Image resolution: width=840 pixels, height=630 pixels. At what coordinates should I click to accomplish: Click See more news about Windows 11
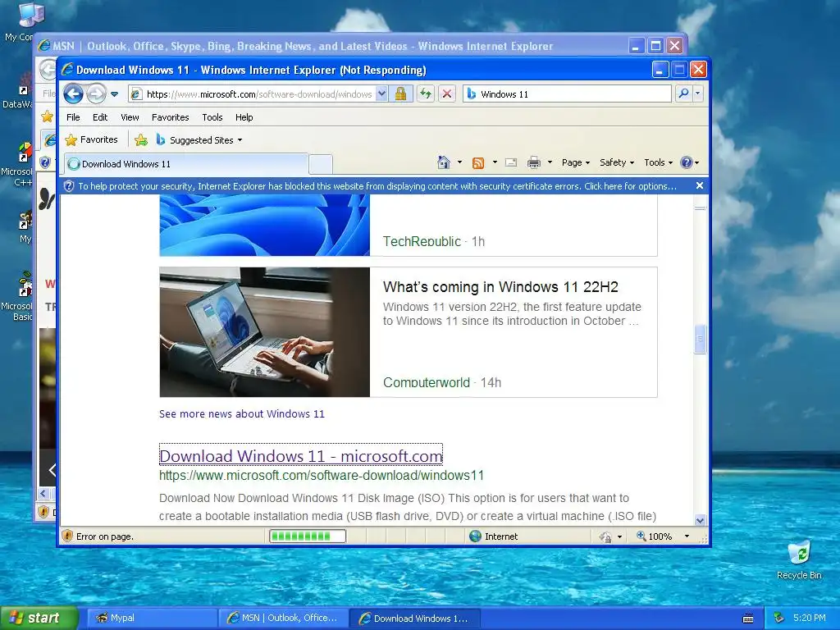pos(242,413)
